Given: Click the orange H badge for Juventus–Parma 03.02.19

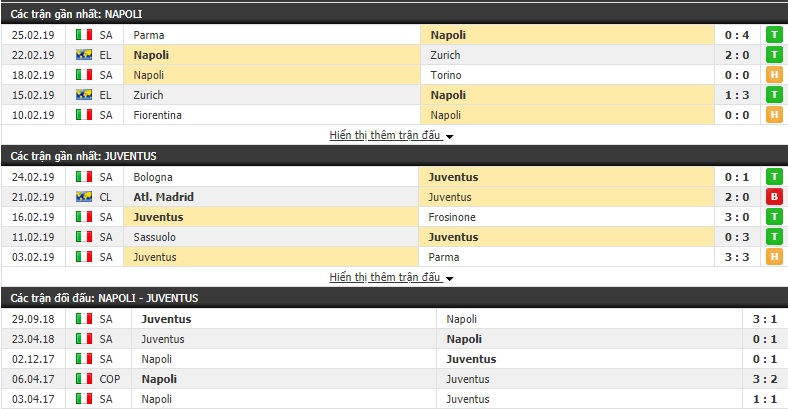Looking at the screenshot, I should coord(774,257).
